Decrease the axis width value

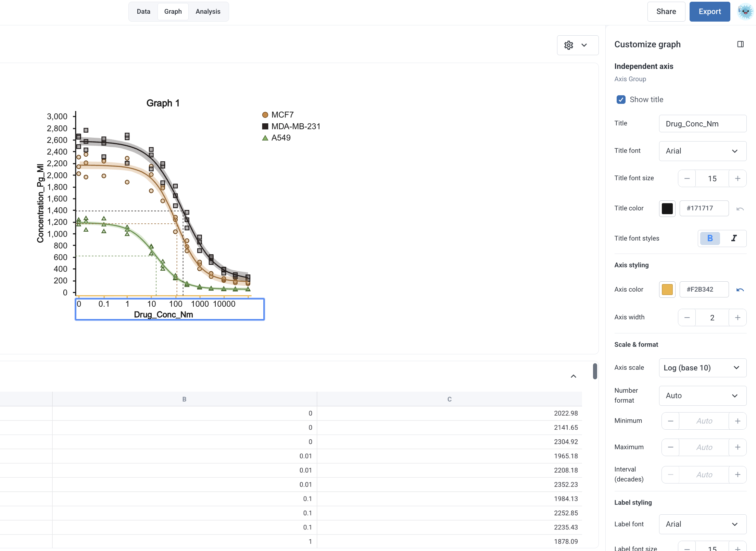pyautogui.click(x=687, y=318)
